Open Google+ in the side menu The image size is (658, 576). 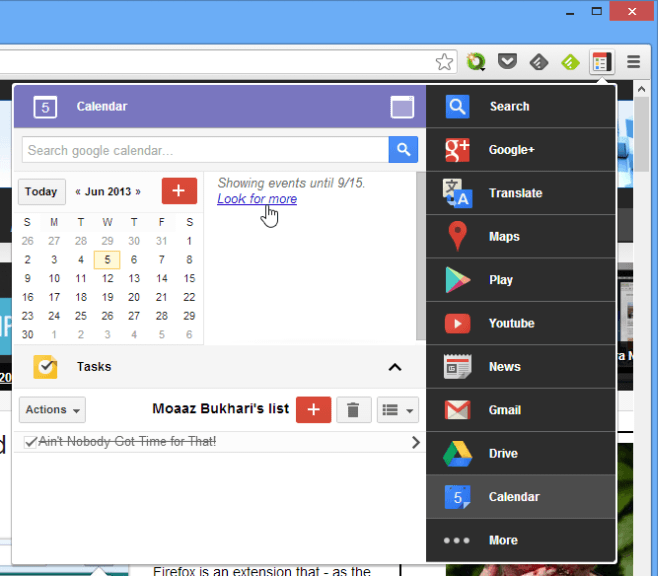pyautogui.click(x=521, y=150)
